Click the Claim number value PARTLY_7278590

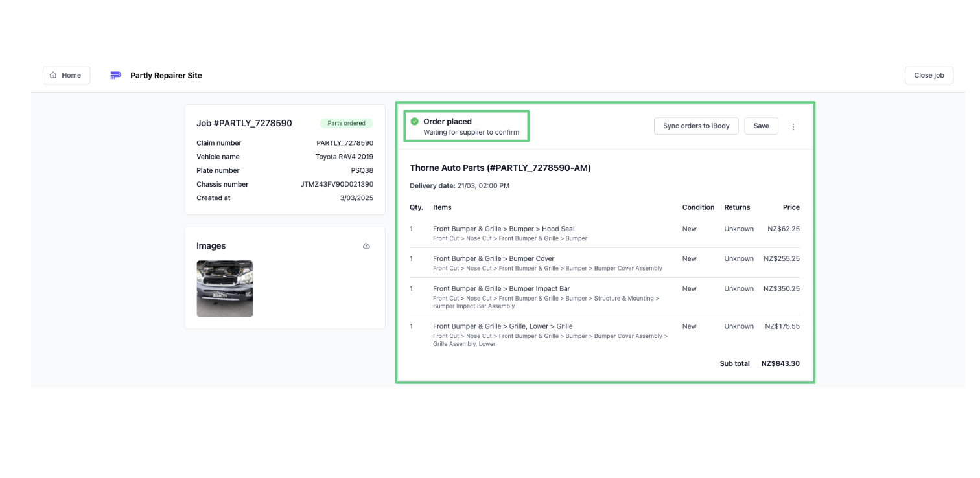(x=345, y=143)
